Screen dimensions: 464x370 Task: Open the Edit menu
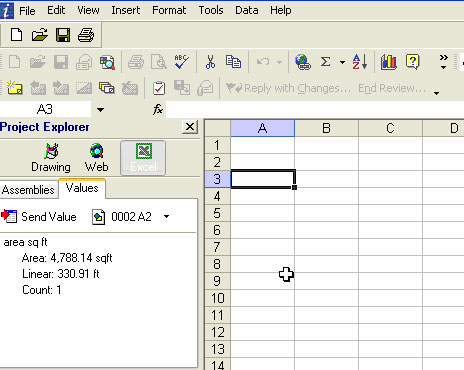56,10
